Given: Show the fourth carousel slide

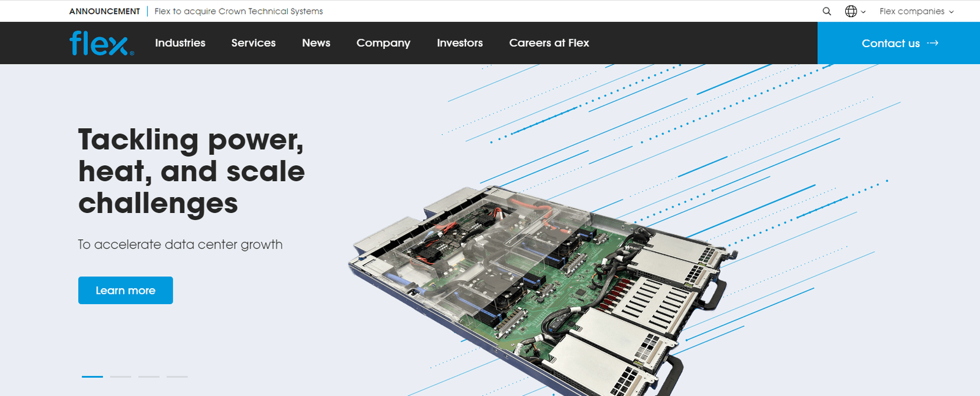Looking at the screenshot, I should click(177, 376).
